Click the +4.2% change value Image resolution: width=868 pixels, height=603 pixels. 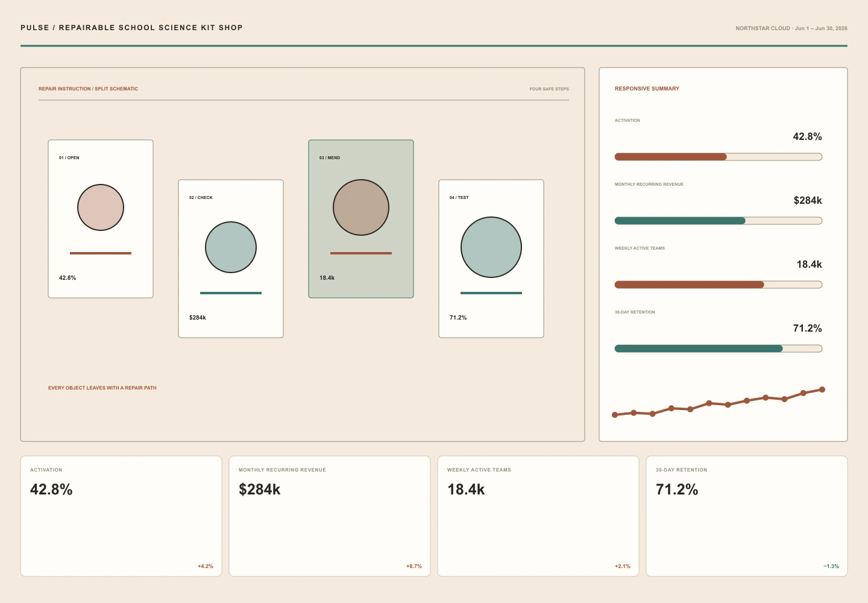click(206, 566)
